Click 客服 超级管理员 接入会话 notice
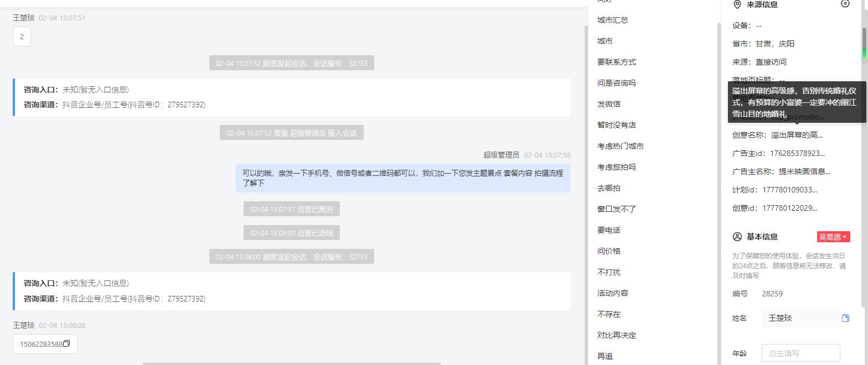Screen dimensions: 868x365 pyautogui.click(x=292, y=133)
